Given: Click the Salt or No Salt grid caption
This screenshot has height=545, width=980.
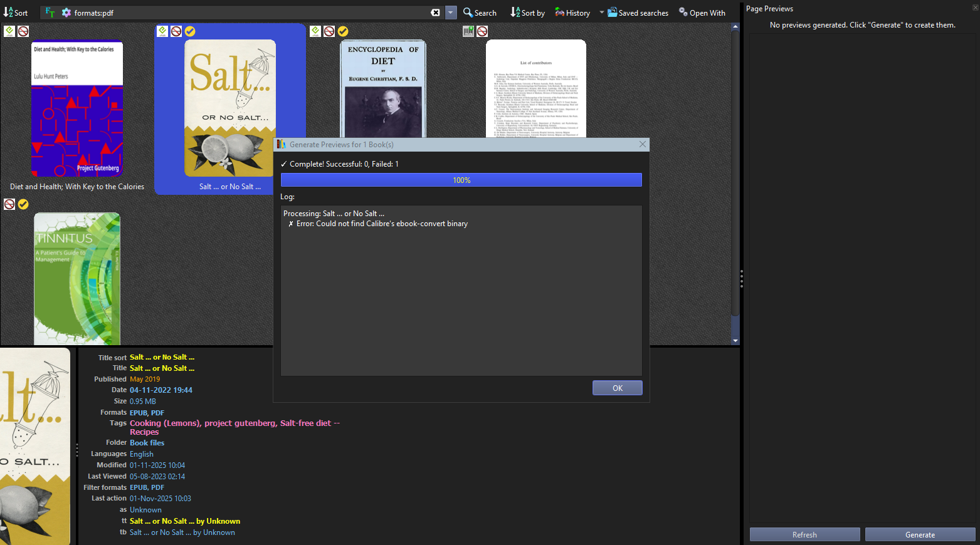Looking at the screenshot, I should click(x=230, y=187).
